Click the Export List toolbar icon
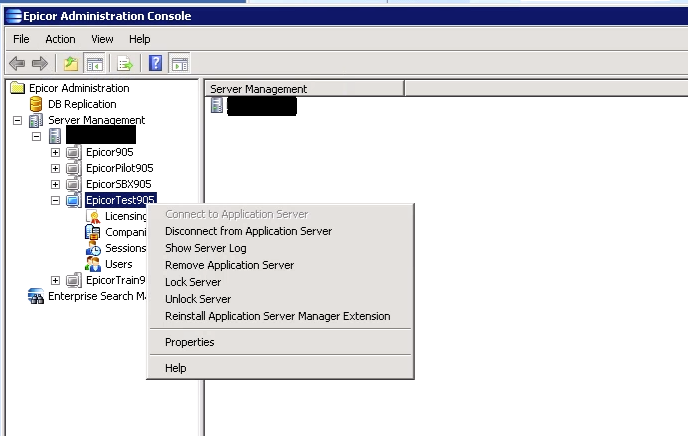The height and width of the screenshot is (436, 688). pyautogui.click(x=125, y=64)
